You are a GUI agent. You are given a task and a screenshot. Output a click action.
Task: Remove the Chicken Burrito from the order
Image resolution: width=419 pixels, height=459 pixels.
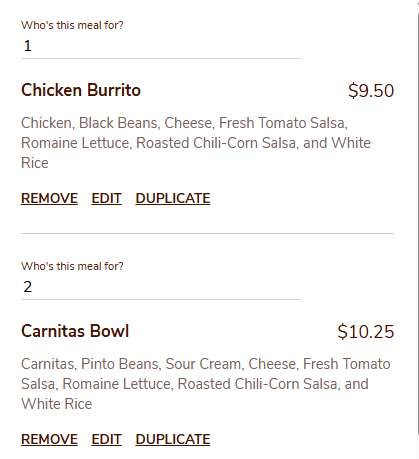point(49,198)
